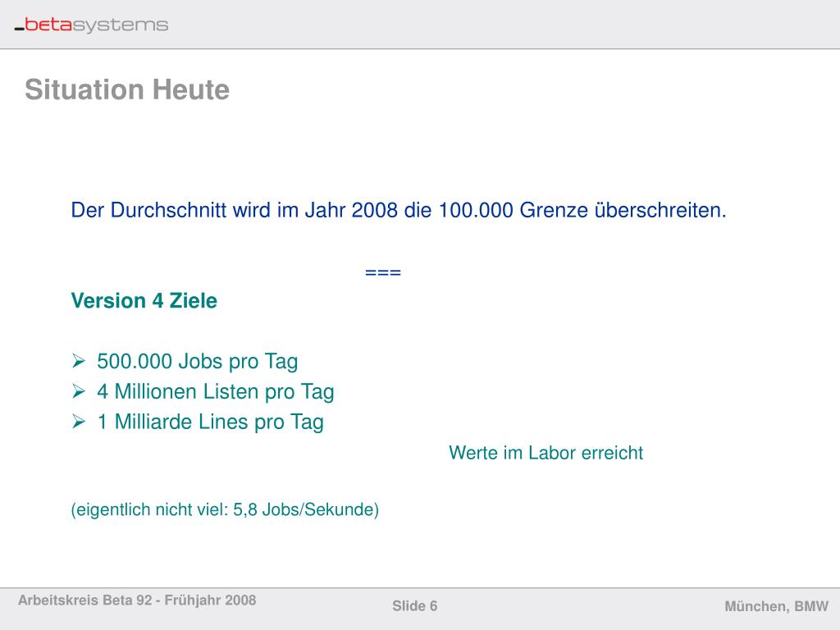The width and height of the screenshot is (840, 630).
Task: Click the '1 Milliarde Lines pro Tag' bullet
Action: [x=210, y=422]
